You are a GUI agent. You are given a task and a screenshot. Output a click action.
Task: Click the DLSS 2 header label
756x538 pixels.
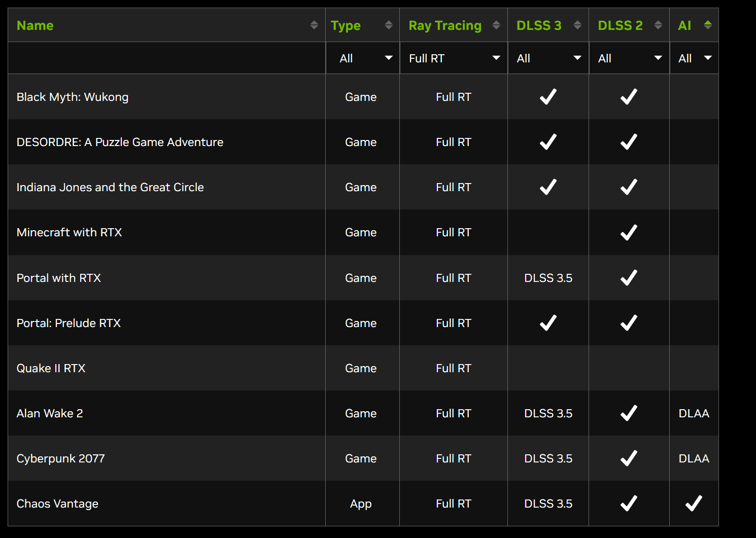pos(620,25)
